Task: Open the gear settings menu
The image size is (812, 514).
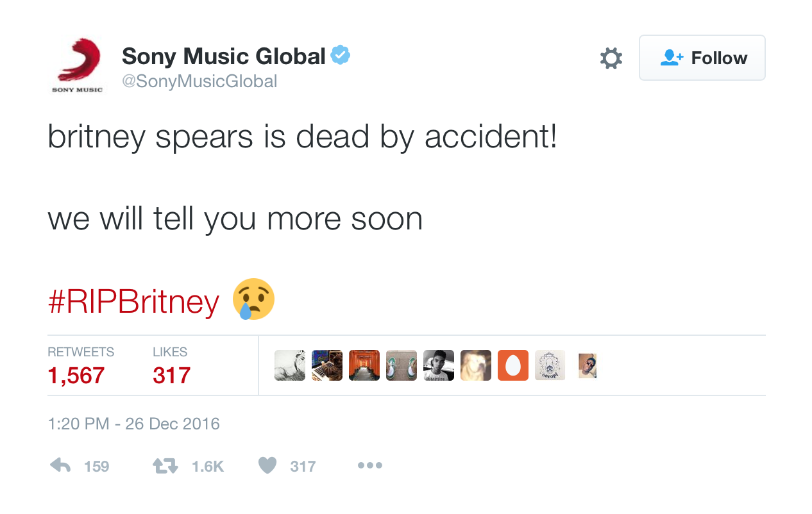Action: pyautogui.click(x=611, y=58)
